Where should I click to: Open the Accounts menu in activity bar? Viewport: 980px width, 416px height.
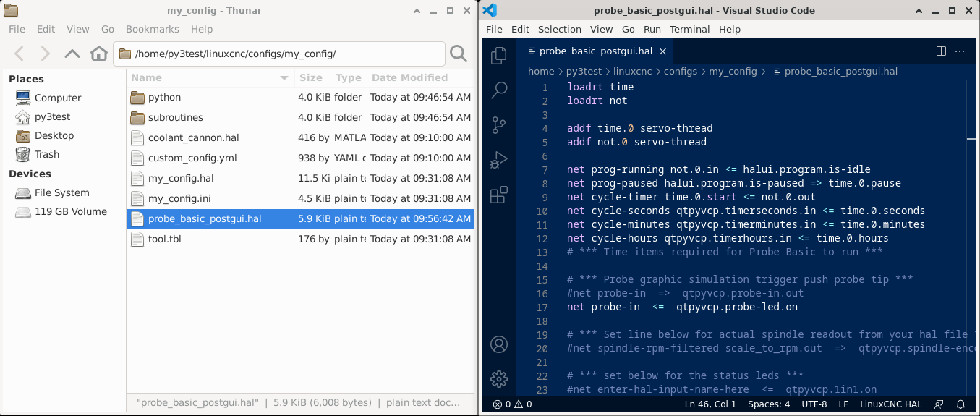point(499,344)
